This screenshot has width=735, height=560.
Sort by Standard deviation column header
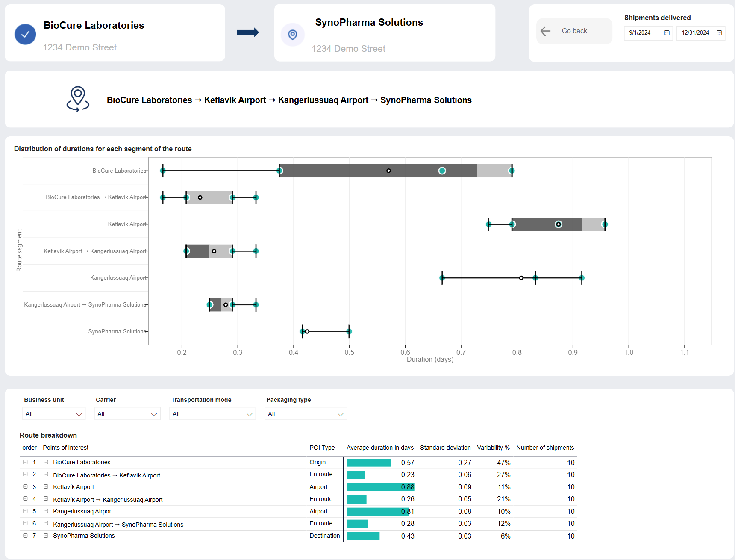445,448
